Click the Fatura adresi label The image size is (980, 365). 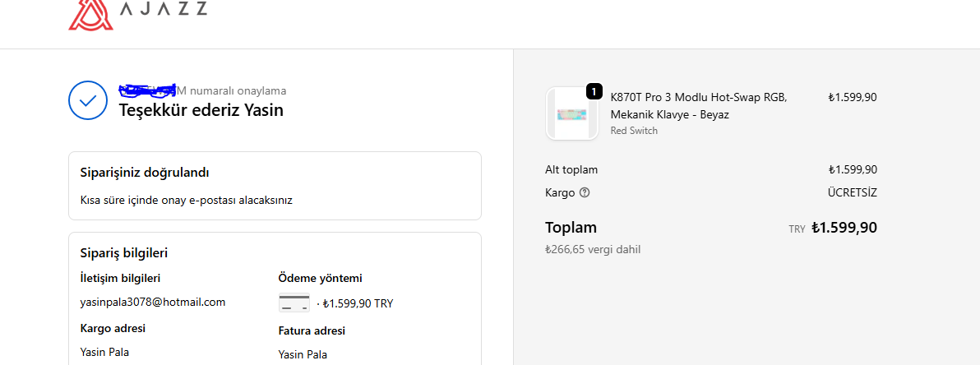coord(312,330)
